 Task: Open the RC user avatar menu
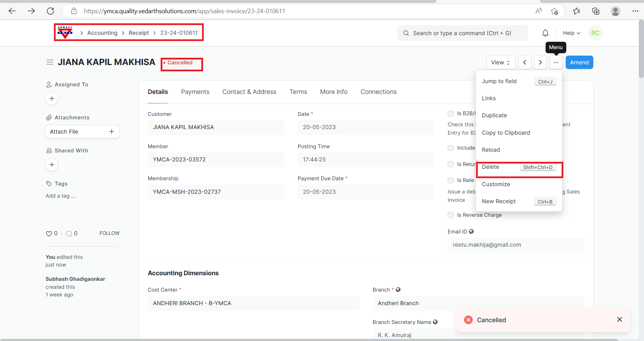point(595,33)
